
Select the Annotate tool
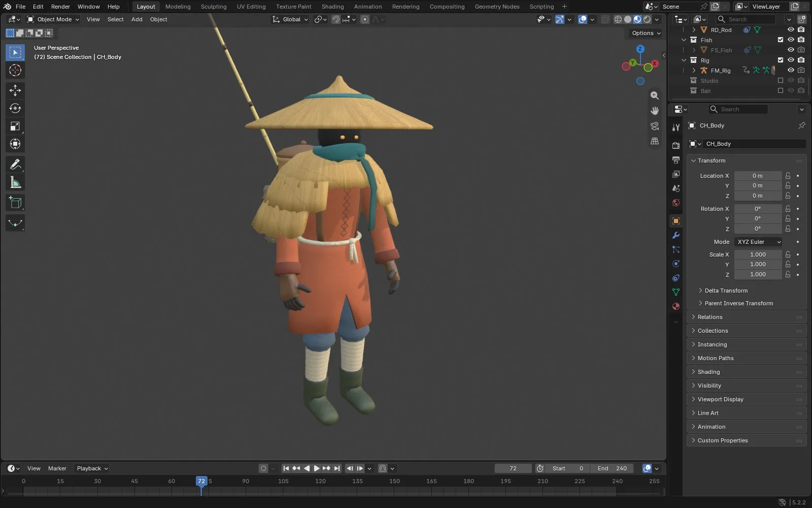pyautogui.click(x=15, y=164)
